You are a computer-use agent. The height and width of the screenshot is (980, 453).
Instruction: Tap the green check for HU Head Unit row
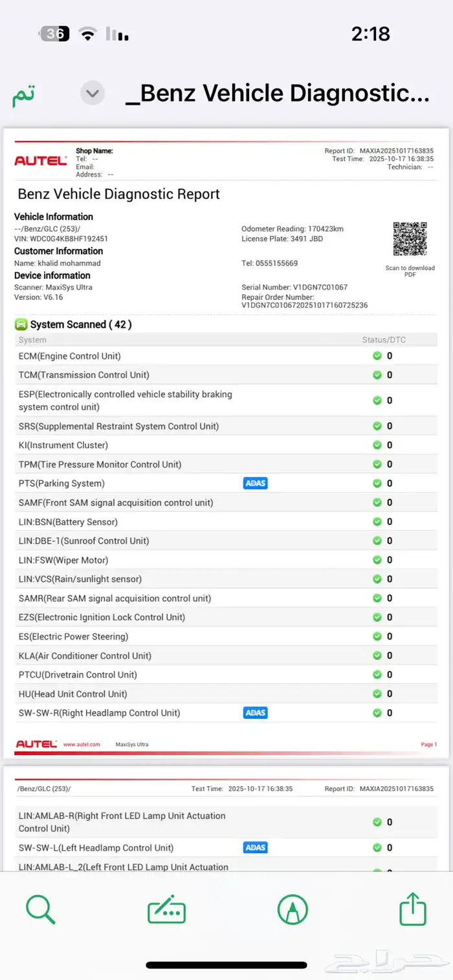377,694
